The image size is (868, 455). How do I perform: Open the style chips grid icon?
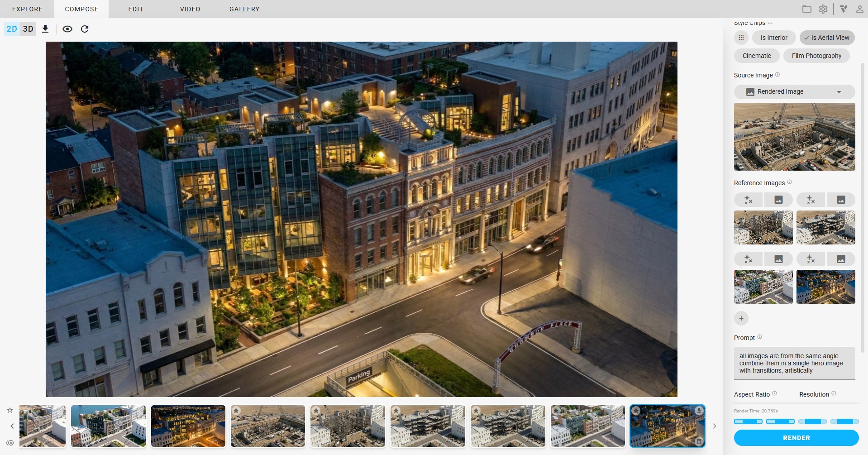pos(741,38)
